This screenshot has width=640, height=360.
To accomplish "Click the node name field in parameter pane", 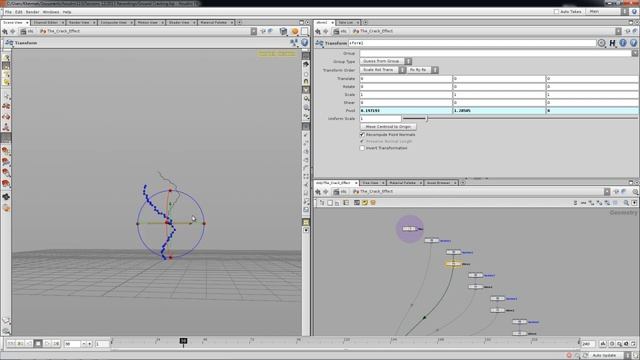I will click(472, 43).
